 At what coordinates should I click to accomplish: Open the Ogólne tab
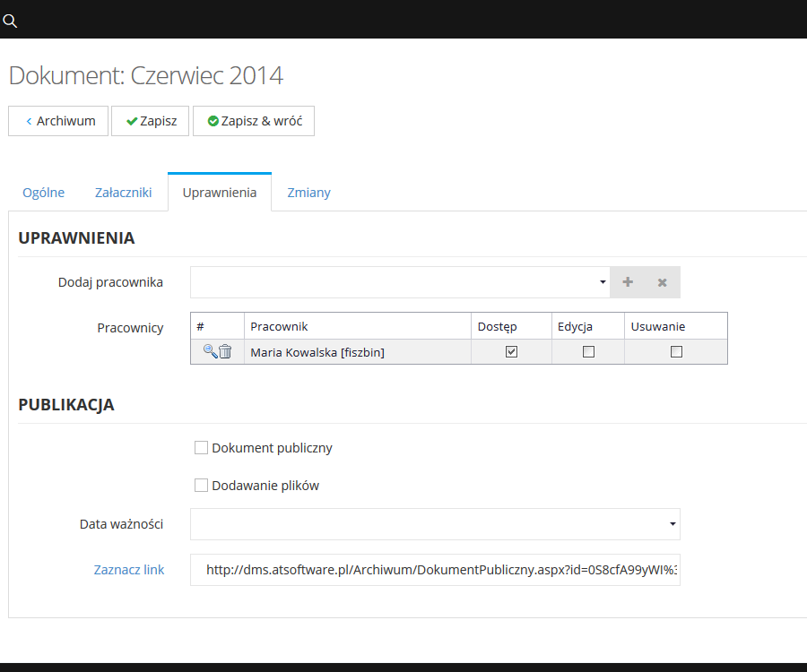[44, 193]
